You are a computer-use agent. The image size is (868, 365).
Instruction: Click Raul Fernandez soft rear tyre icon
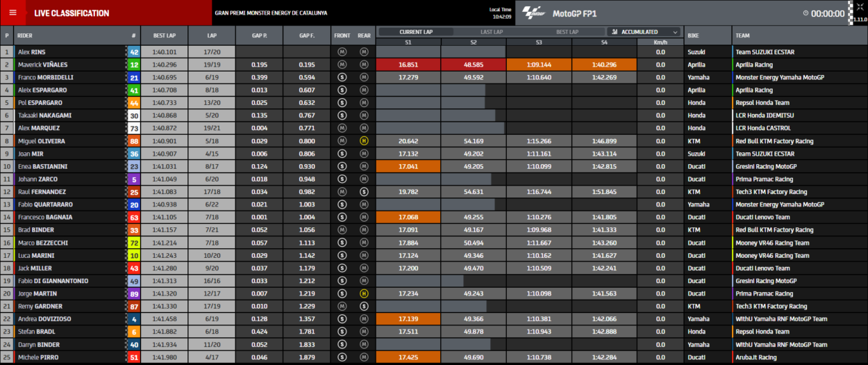click(364, 192)
